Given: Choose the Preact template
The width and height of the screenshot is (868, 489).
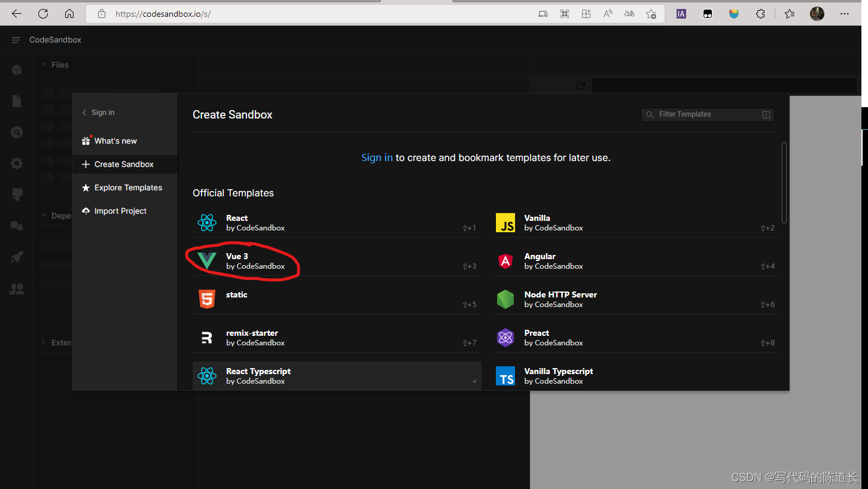Looking at the screenshot, I should click(x=635, y=338).
